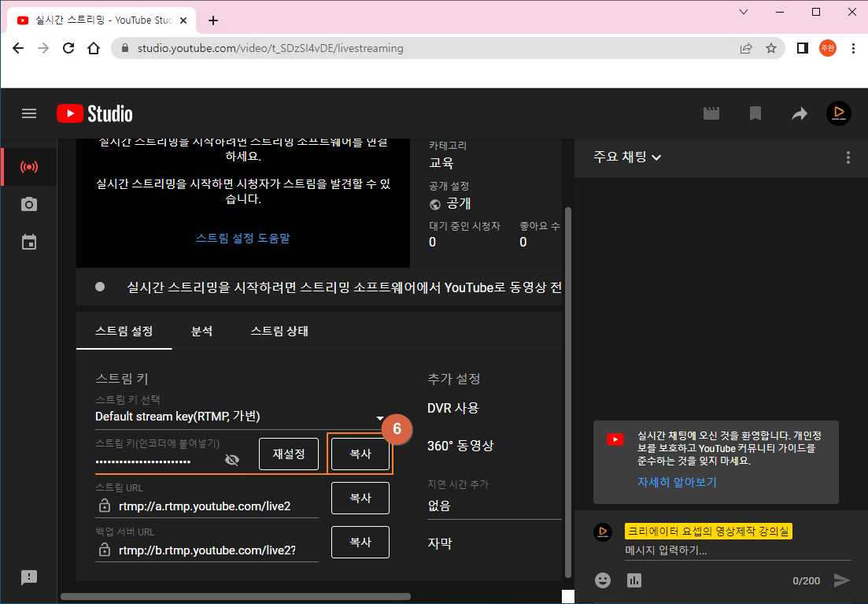Click the share arrow icon in top bar
The image size is (868, 604).
[x=800, y=113]
